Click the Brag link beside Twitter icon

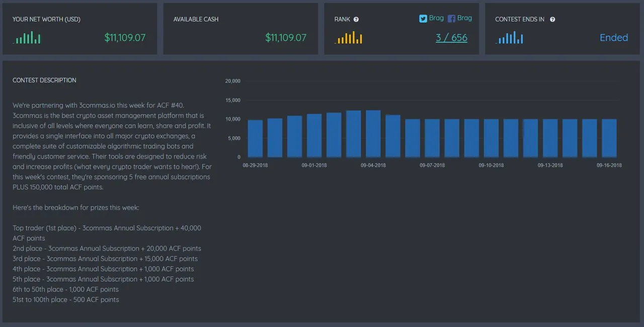click(436, 18)
